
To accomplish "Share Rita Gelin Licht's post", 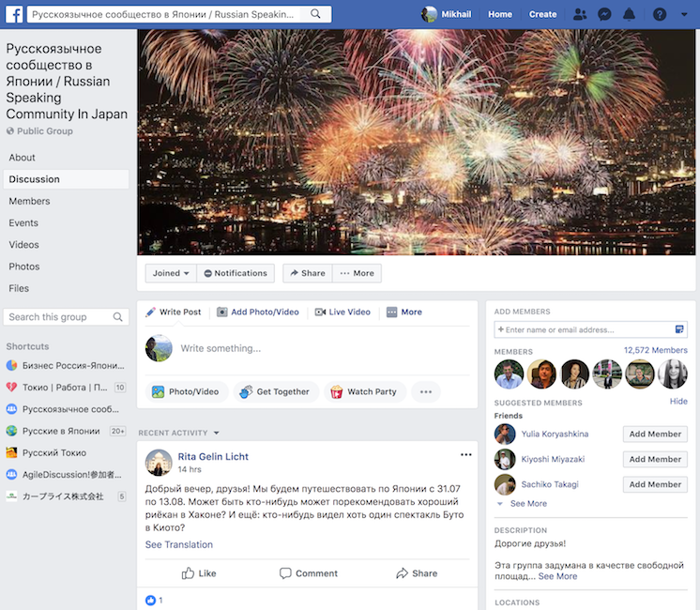I will [417, 573].
